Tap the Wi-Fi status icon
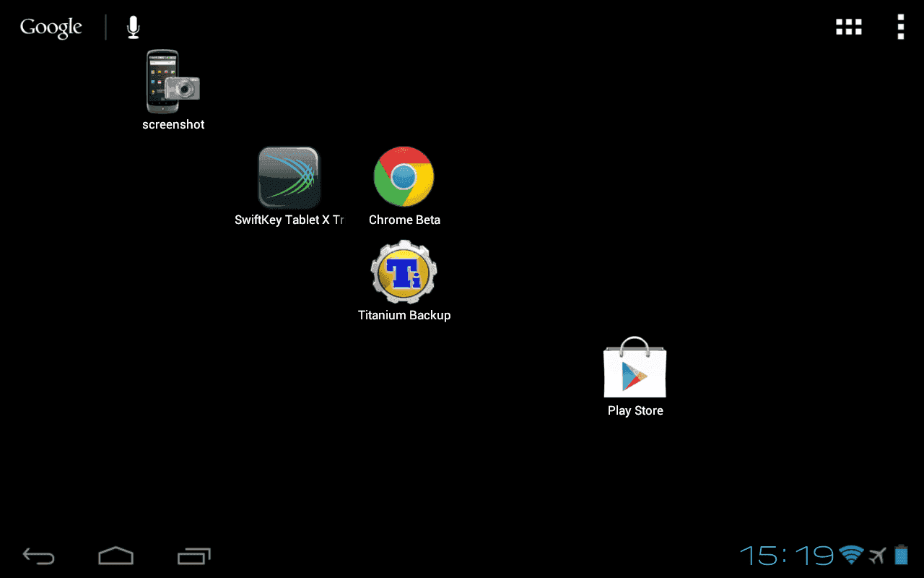This screenshot has height=578, width=924. [x=852, y=555]
